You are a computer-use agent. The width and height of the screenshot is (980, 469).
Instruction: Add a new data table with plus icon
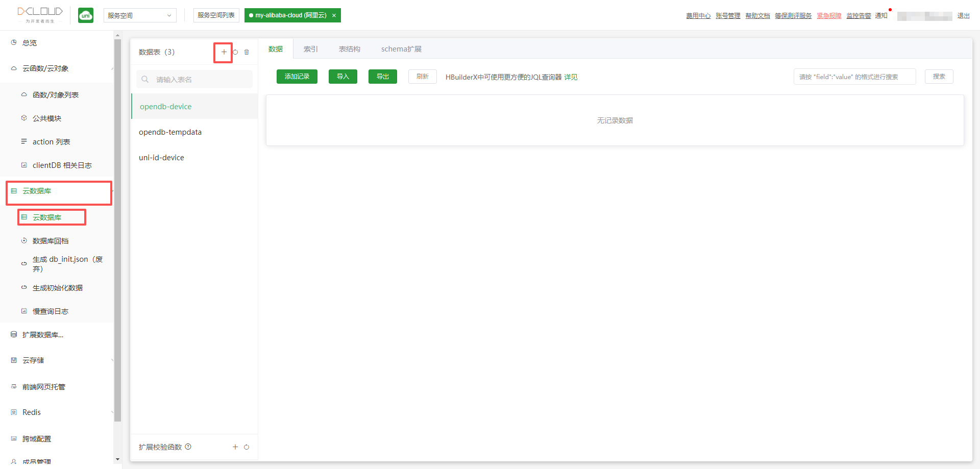tap(224, 52)
